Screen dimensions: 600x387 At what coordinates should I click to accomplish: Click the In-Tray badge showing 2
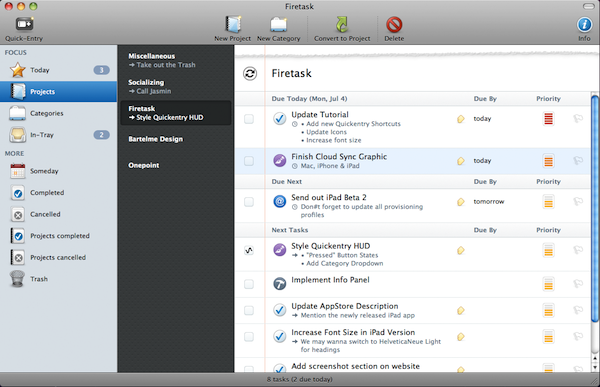[x=101, y=135]
